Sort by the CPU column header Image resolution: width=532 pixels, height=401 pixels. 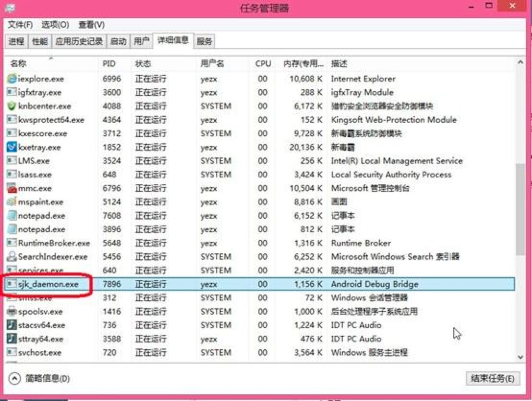tap(263, 63)
